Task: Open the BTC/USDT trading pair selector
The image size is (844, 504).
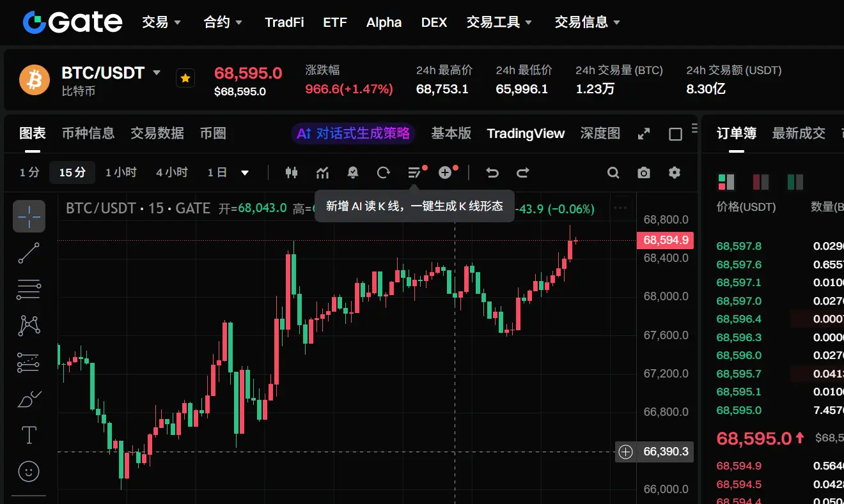Action: [x=111, y=73]
